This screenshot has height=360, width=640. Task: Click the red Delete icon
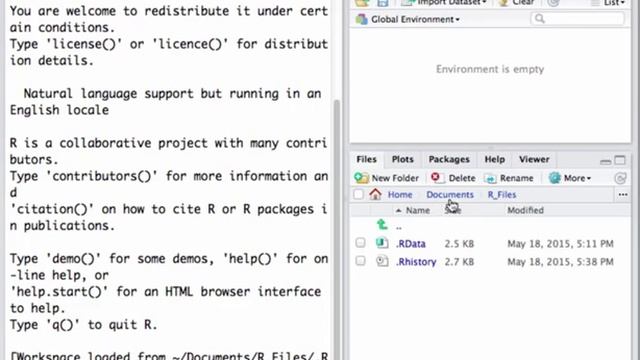point(436,178)
